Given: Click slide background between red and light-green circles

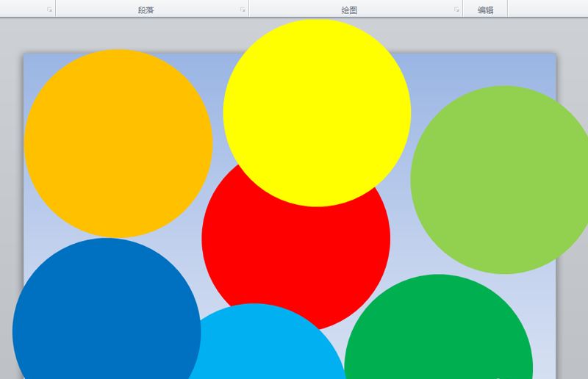Looking at the screenshot, I should pos(401,242).
